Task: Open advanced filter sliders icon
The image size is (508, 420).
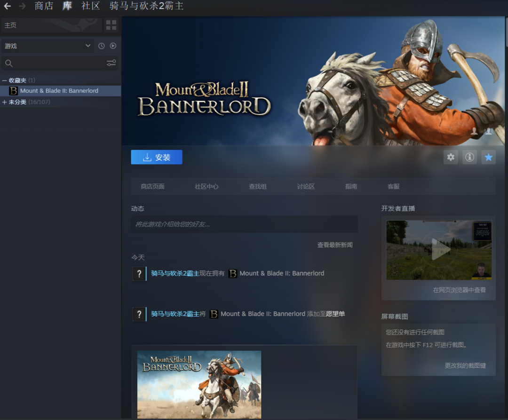Action: [x=111, y=63]
